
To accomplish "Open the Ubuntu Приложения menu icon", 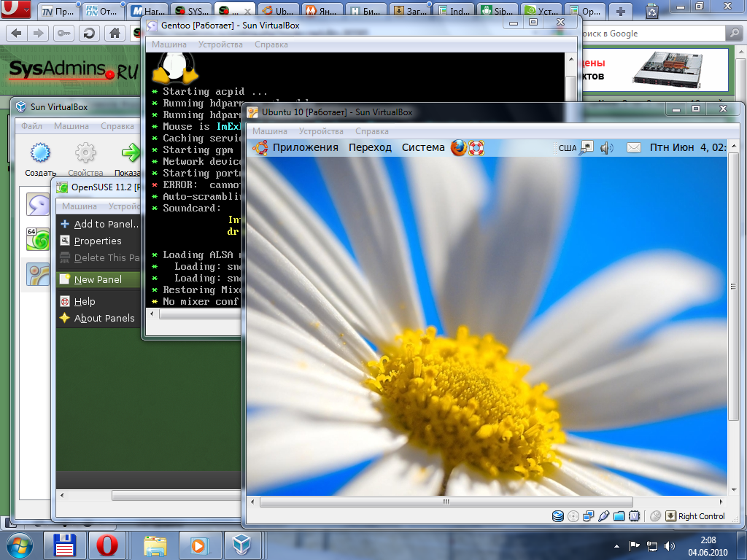I will (x=260, y=147).
